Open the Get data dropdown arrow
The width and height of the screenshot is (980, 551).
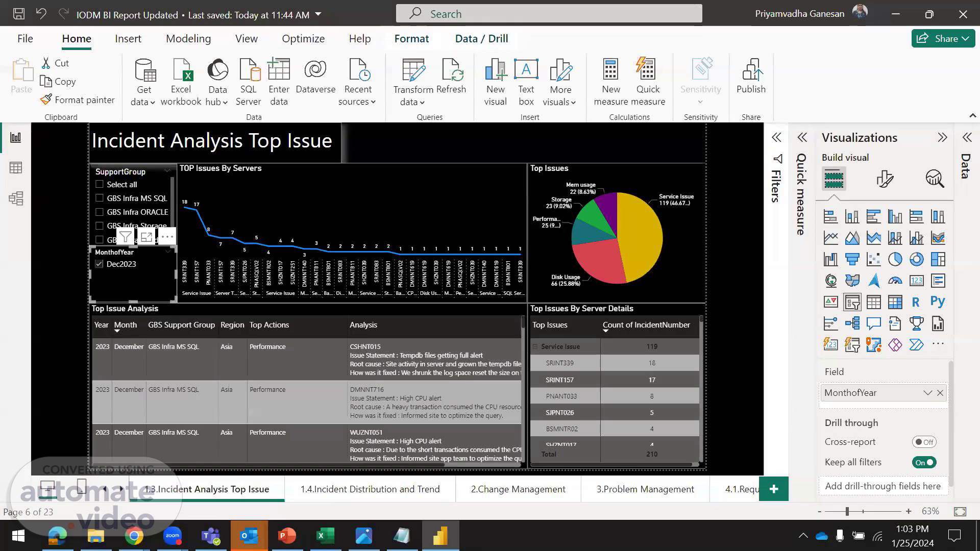(x=152, y=102)
